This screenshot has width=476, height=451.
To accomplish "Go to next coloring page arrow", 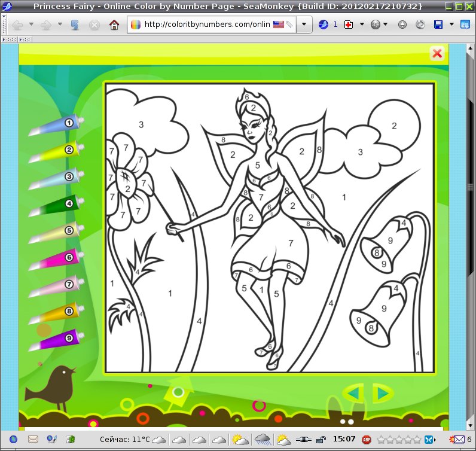I will [383, 394].
